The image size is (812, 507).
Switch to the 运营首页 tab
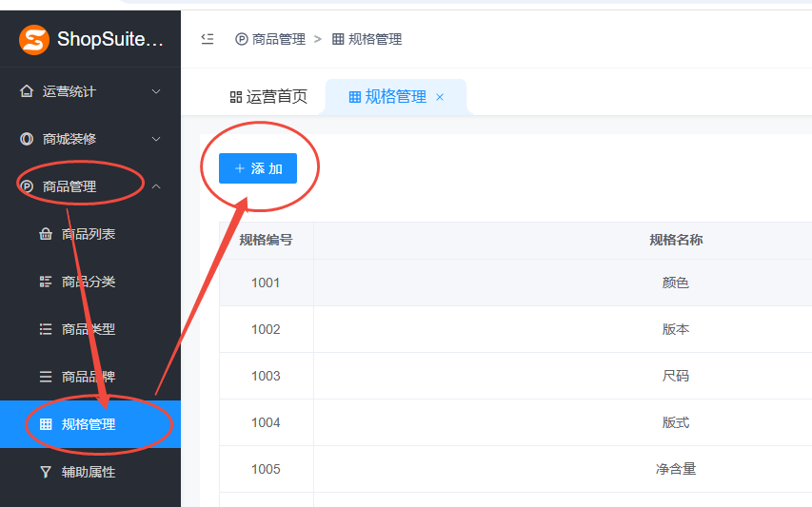268,97
